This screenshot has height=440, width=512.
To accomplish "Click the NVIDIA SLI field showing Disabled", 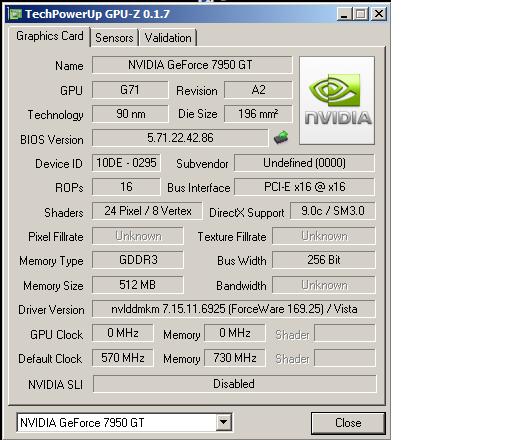I will pyautogui.click(x=235, y=384).
